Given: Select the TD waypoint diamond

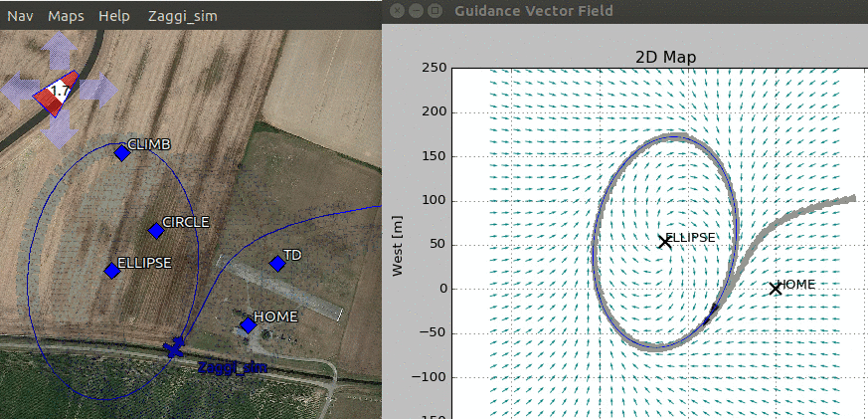Looking at the screenshot, I should pyautogui.click(x=277, y=264).
